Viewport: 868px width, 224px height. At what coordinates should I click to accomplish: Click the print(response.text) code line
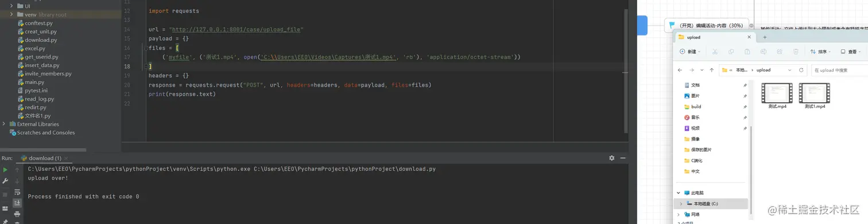tap(182, 94)
